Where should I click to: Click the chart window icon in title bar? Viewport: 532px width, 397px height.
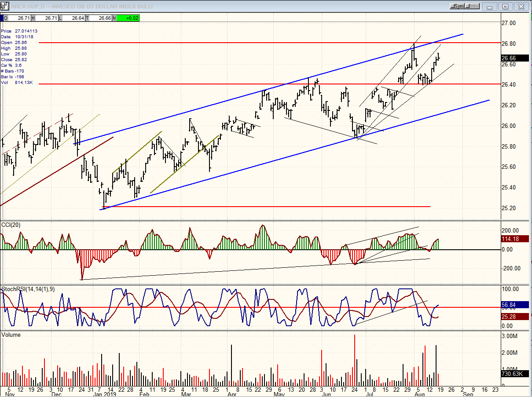[x=5, y=6]
